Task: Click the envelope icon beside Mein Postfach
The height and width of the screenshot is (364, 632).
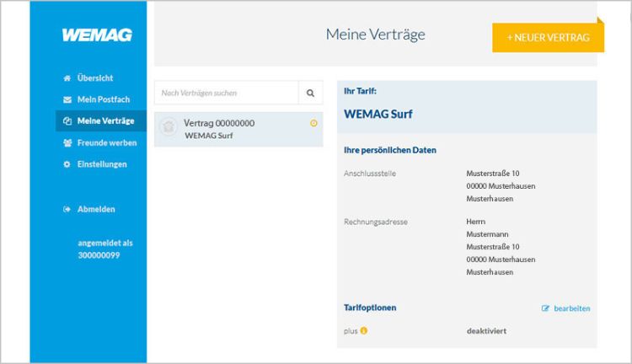Action: pos(67,99)
